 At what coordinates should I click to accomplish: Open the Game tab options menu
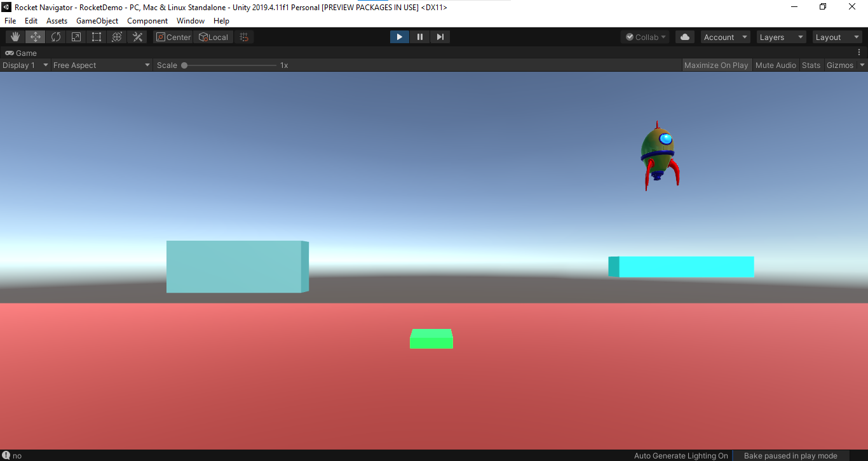pyautogui.click(x=859, y=53)
